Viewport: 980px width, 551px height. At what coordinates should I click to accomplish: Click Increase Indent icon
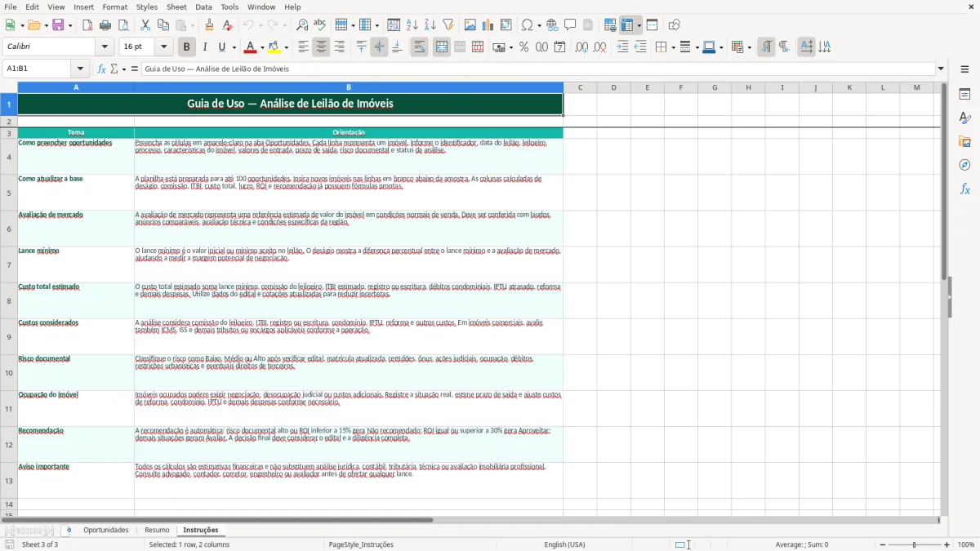(622, 47)
